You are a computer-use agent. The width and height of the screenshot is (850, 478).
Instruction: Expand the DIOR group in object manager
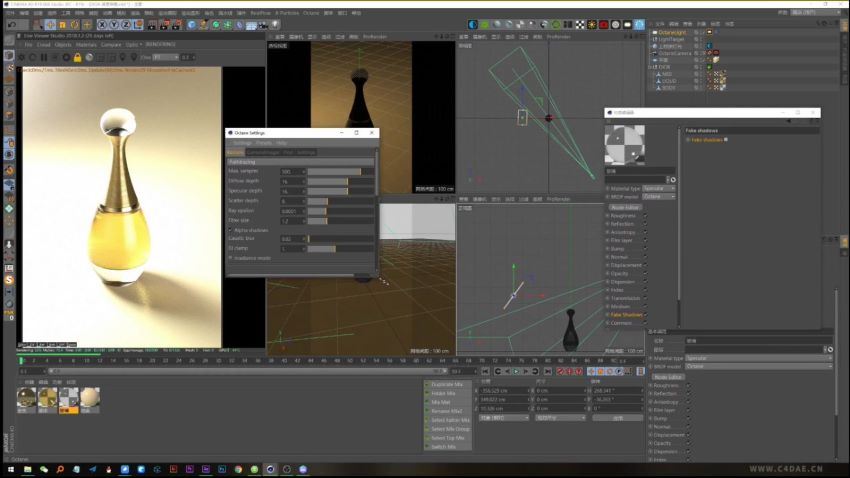[650, 67]
